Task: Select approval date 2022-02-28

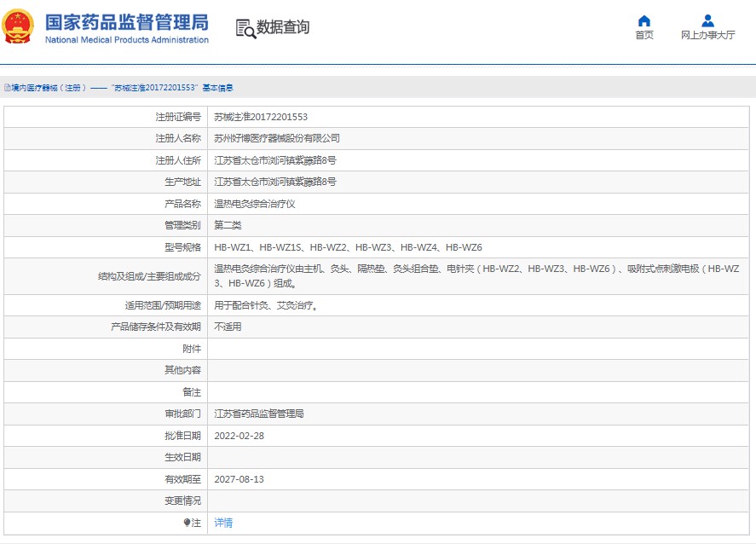Action: point(239,436)
